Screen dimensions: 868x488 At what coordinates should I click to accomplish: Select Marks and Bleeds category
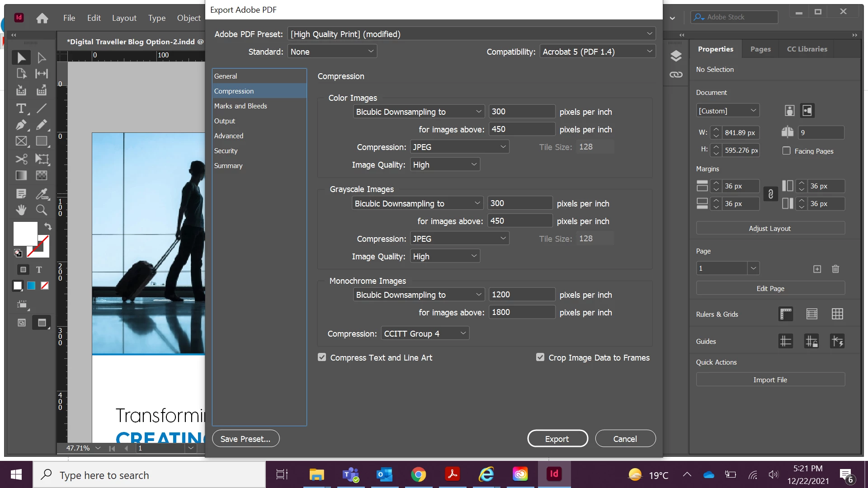pos(241,106)
